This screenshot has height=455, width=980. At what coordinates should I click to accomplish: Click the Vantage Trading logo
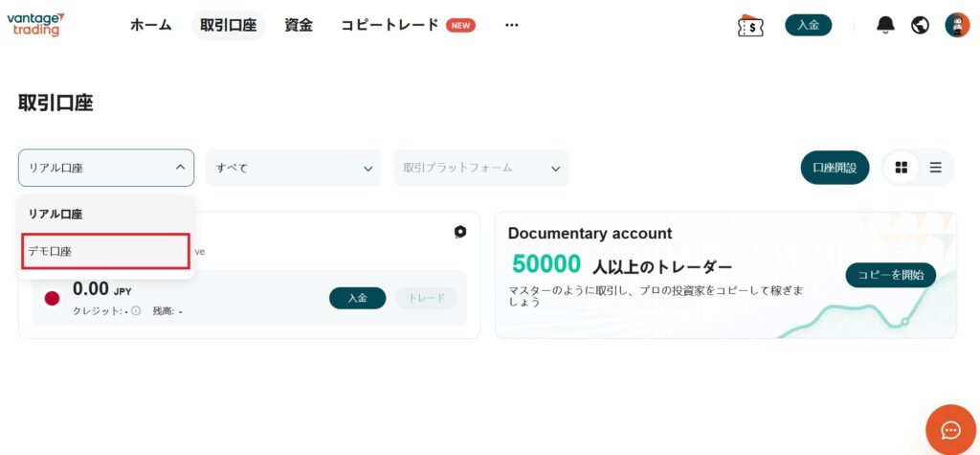pyautogui.click(x=35, y=25)
